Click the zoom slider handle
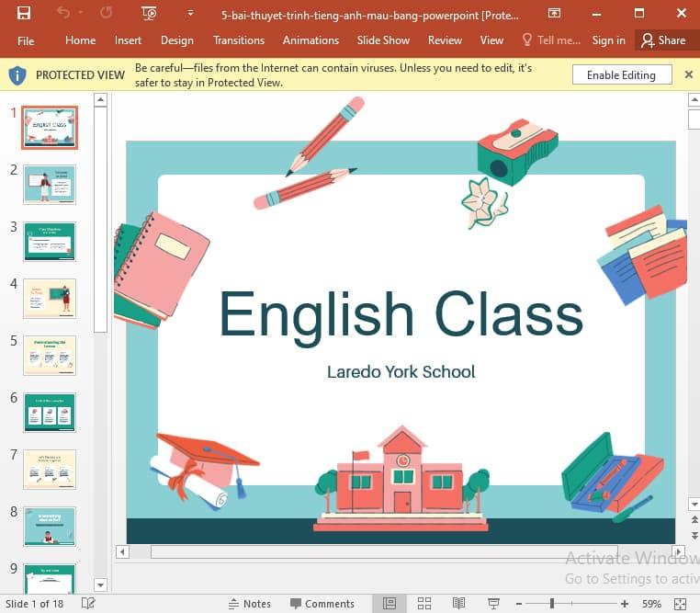The width and height of the screenshot is (700, 613). click(x=552, y=604)
